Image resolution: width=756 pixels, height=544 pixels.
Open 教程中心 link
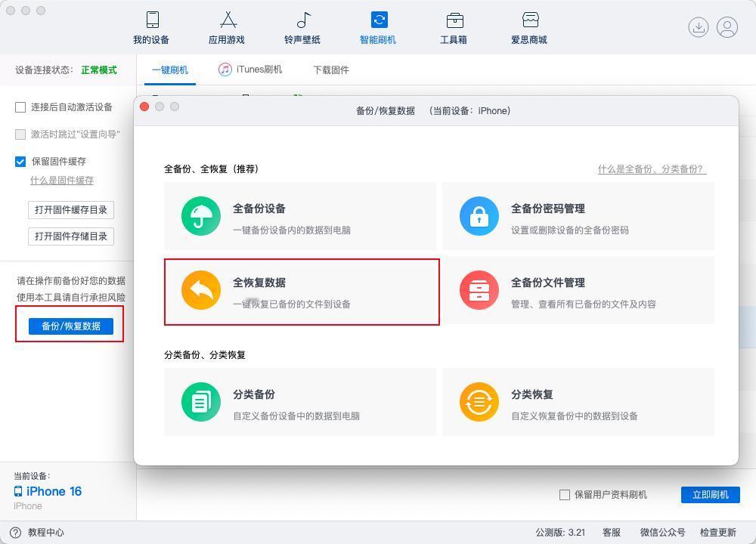pos(46,533)
